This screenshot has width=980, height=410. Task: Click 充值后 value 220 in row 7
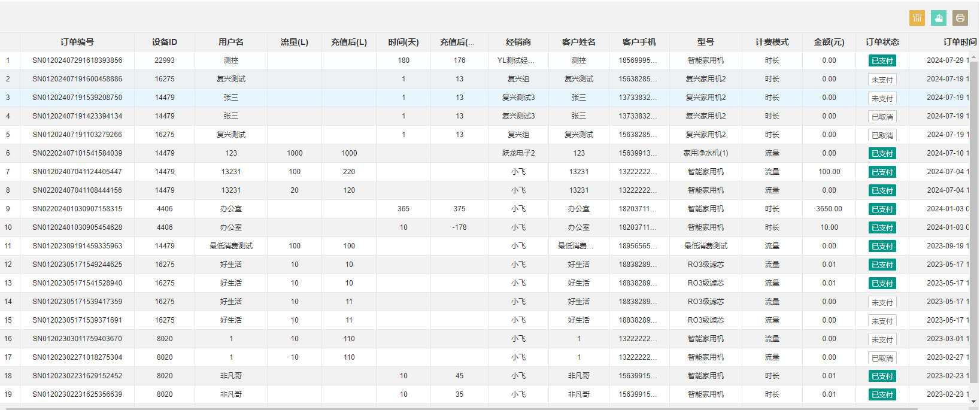click(349, 172)
